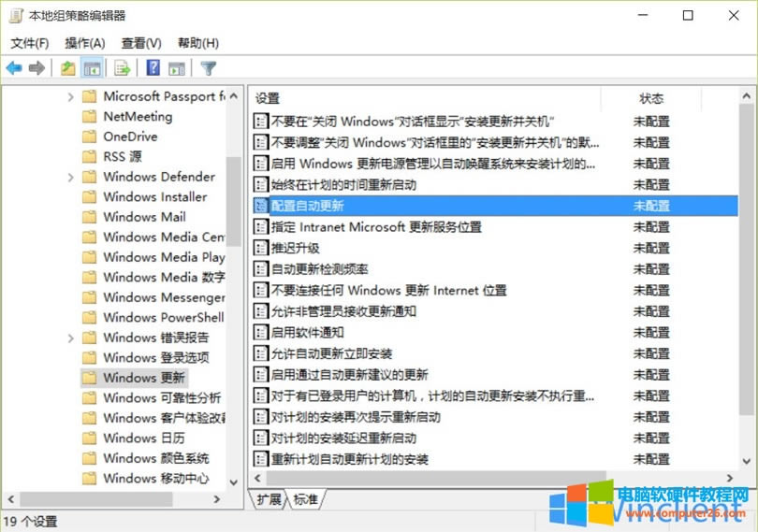Click the Filter funnel toolbar icon
This screenshot has width=758, height=532.
209,68
